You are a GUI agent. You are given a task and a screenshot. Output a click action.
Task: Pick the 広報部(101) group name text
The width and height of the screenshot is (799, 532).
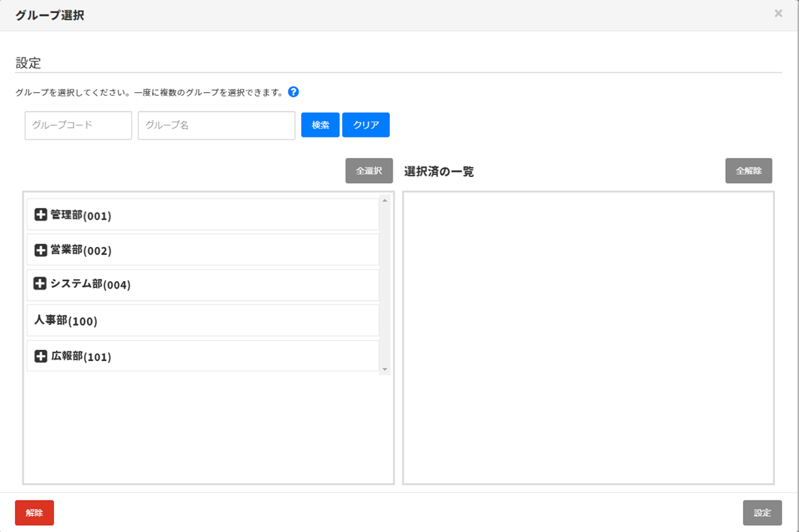tap(81, 356)
